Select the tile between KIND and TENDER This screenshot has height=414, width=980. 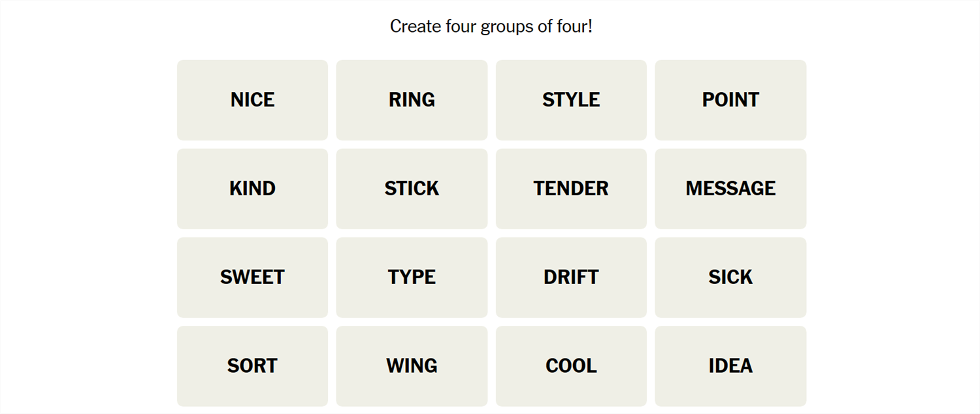(412, 189)
